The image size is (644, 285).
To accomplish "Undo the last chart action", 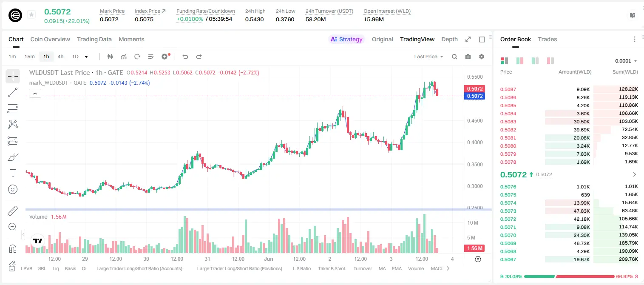I will pos(185,57).
